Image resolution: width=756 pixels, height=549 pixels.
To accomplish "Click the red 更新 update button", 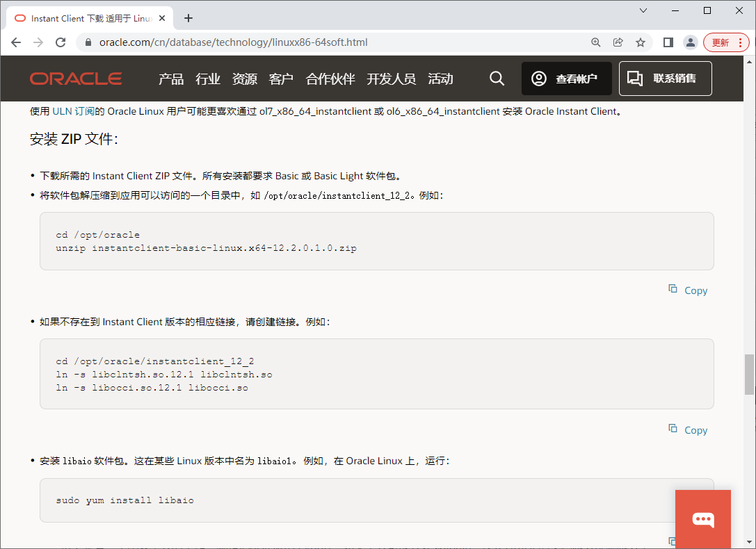I will pos(726,42).
